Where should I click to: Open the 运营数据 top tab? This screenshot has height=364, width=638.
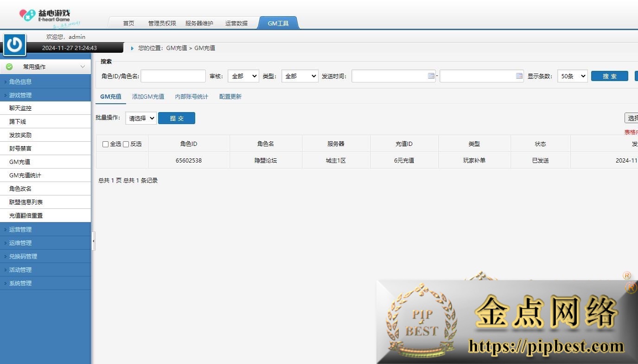[x=236, y=23]
